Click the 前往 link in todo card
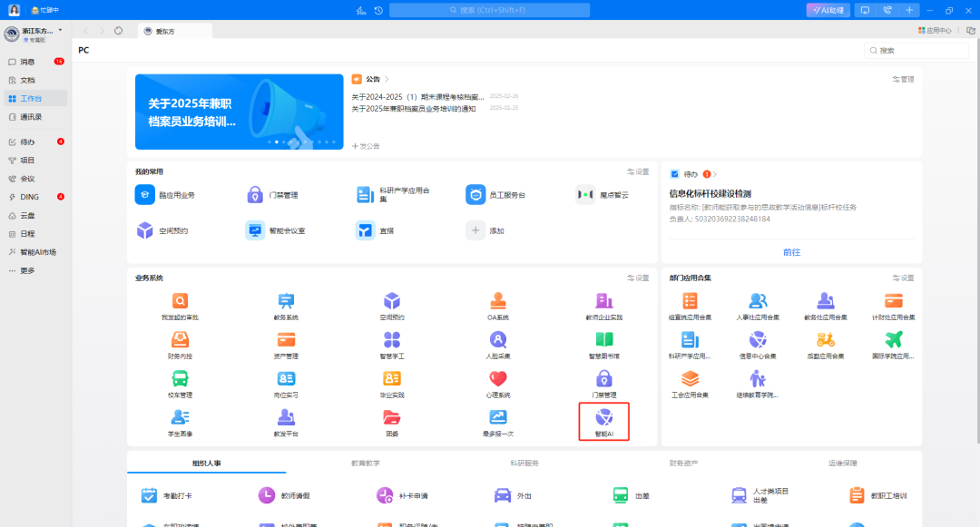980x527 pixels. click(x=791, y=251)
